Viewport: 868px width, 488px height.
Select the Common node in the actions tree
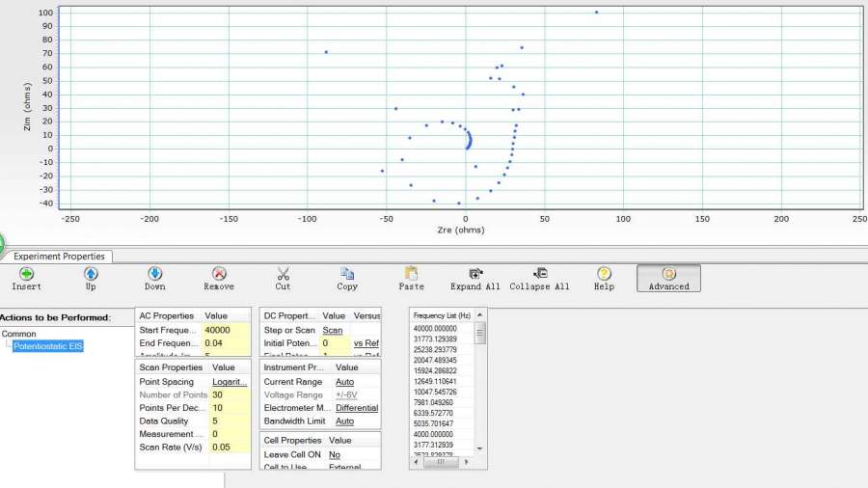[x=19, y=334]
